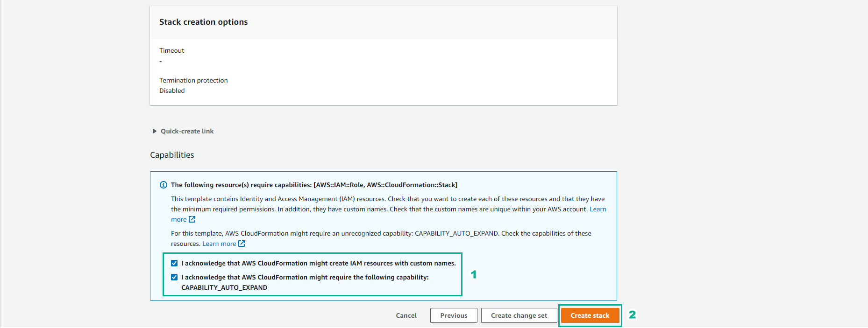Open Learn more link about CAPABILITY_AUTO_EXPAND
Image resolution: width=868 pixels, height=328 pixels.
pyautogui.click(x=219, y=244)
